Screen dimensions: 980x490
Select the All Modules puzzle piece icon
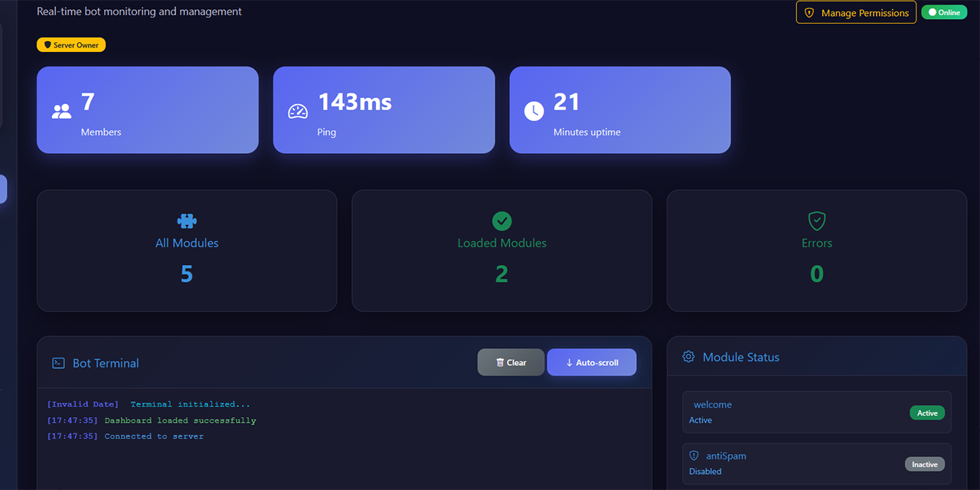click(187, 220)
